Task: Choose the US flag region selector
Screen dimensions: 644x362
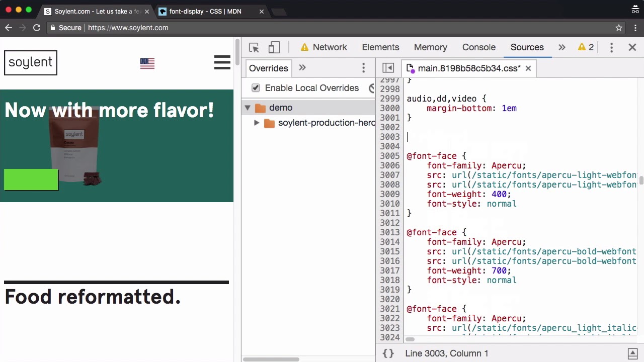Action: click(x=147, y=63)
